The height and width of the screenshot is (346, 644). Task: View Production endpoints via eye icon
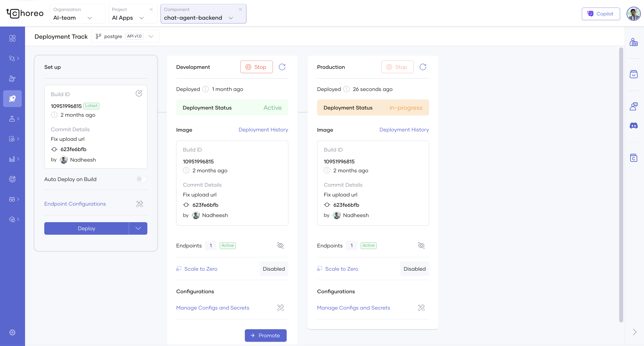point(421,245)
